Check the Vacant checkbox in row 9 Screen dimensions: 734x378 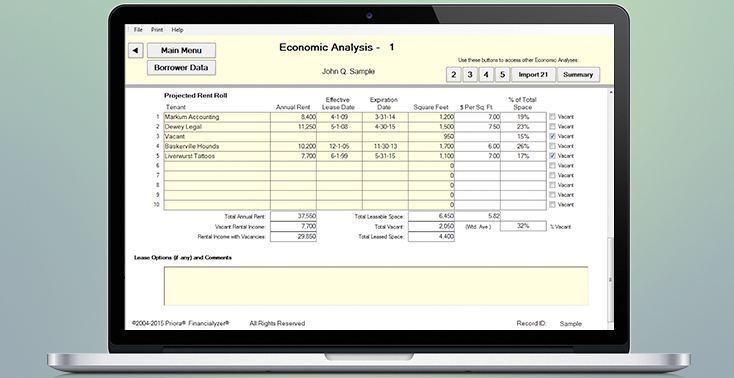(552, 195)
